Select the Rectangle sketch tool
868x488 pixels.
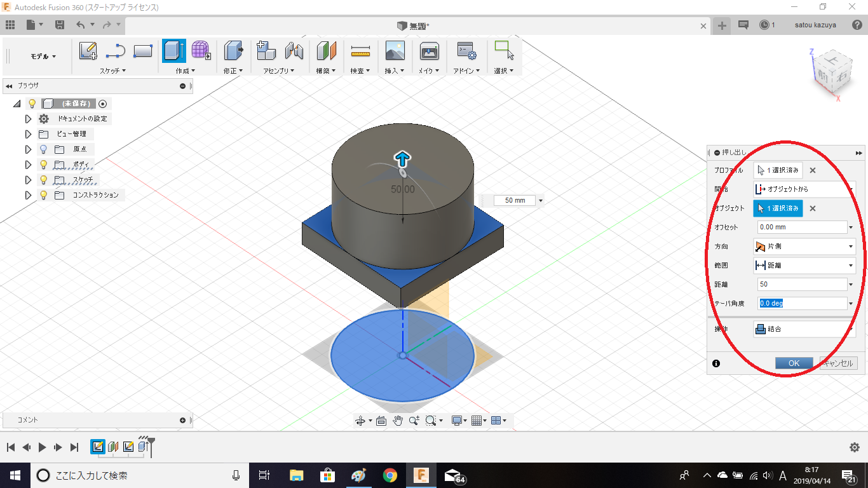point(143,51)
